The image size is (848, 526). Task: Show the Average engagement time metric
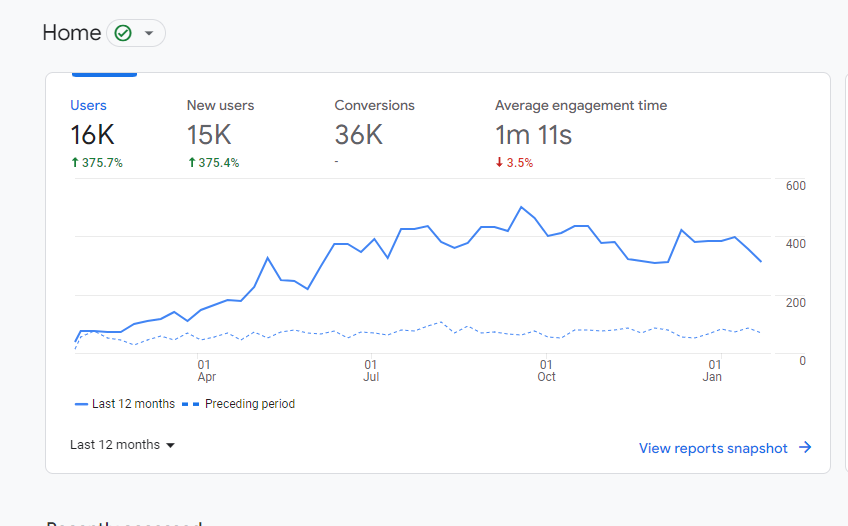[x=580, y=105]
